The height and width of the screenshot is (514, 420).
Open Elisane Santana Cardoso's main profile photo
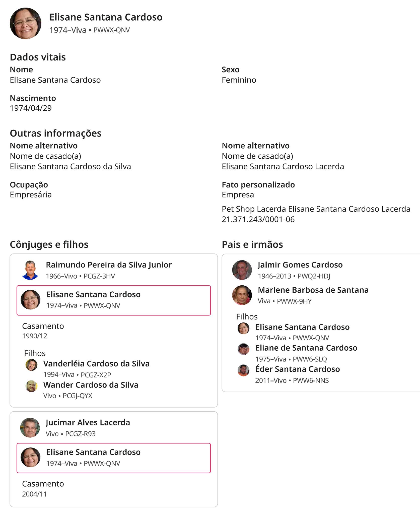click(x=25, y=23)
